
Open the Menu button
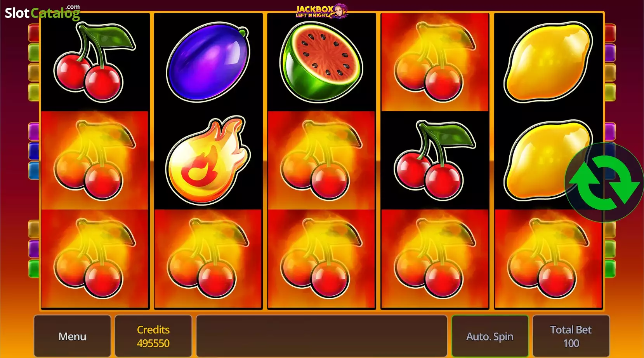coord(72,336)
